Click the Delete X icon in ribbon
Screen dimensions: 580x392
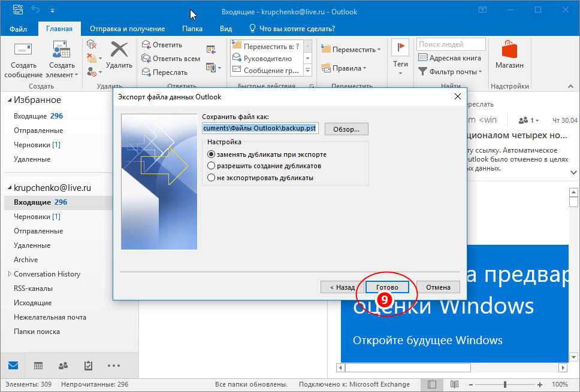119,51
